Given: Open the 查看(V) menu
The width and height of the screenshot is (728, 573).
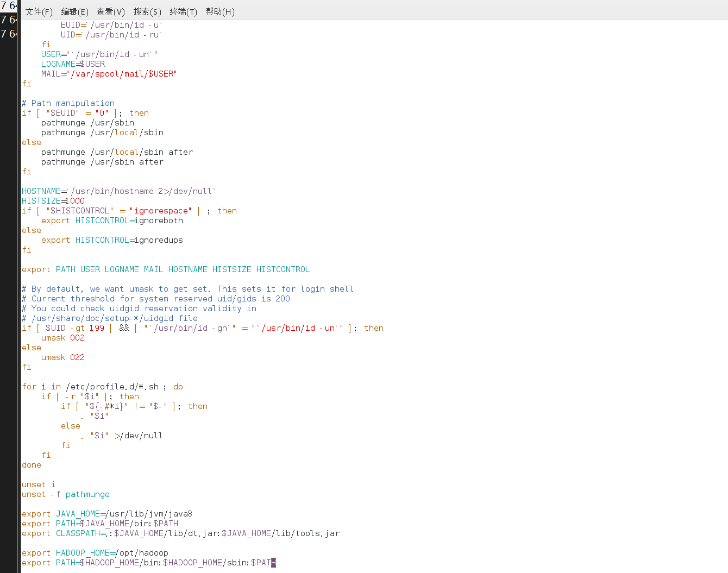Looking at the screenshot, I should 111,11.
